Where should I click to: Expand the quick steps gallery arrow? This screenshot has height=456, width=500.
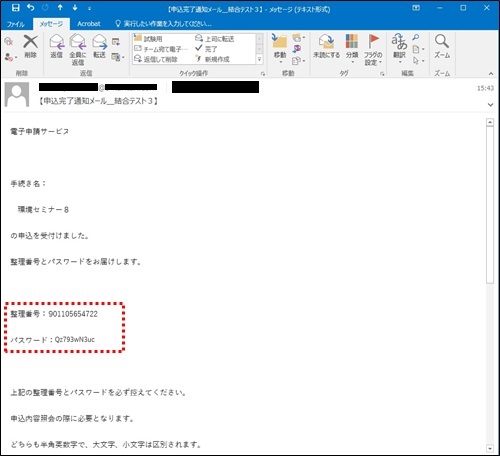click(x=259, y=60)
